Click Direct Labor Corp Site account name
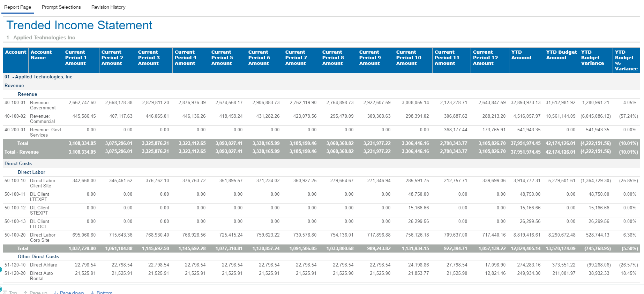Image resolution: width=644 pixels, height=294 pixels. (x=43, y=238)
